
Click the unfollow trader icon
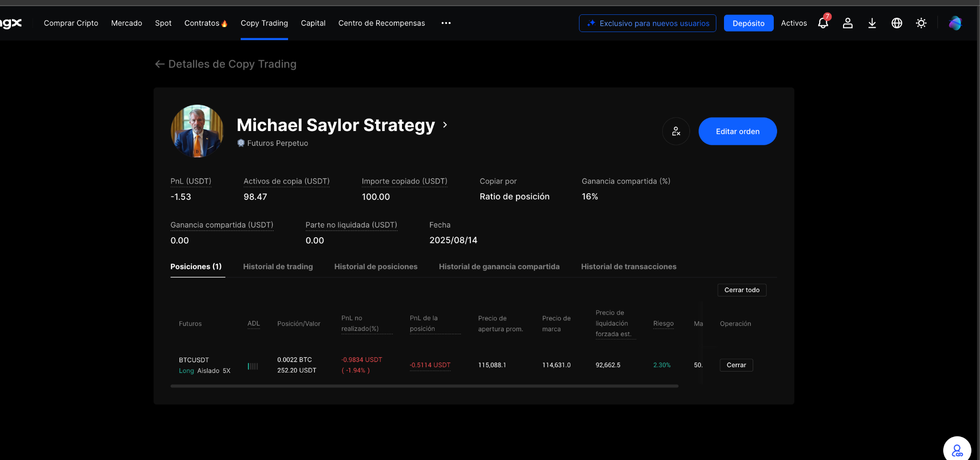(676, 131)
